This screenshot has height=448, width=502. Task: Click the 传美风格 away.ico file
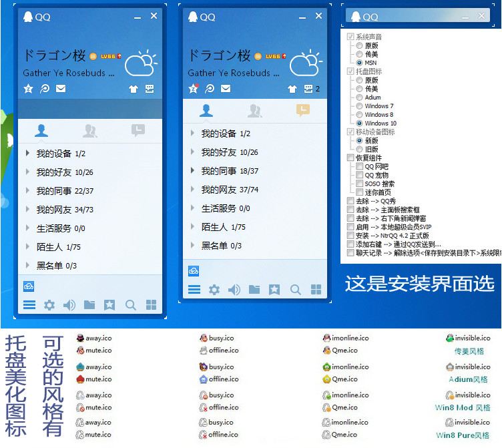[x=94, y=338]
